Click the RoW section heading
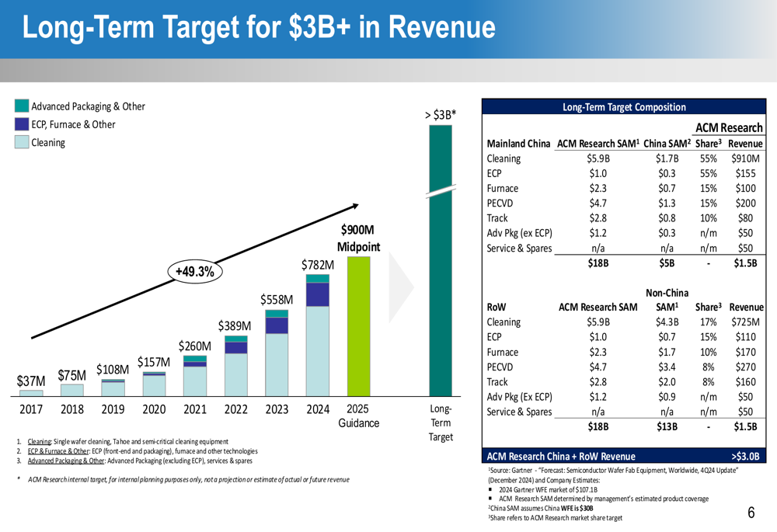The height and width of the screenshot is (532, 777). [497, 307]
